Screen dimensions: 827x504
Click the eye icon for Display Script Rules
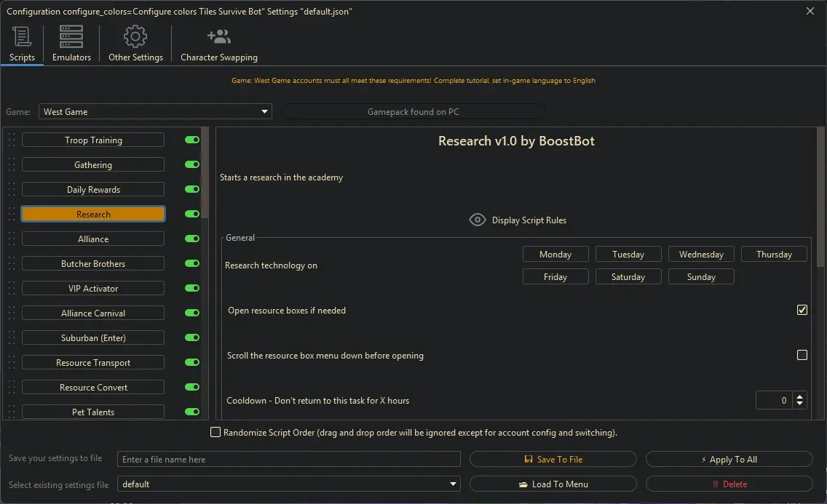click(478, 220)
